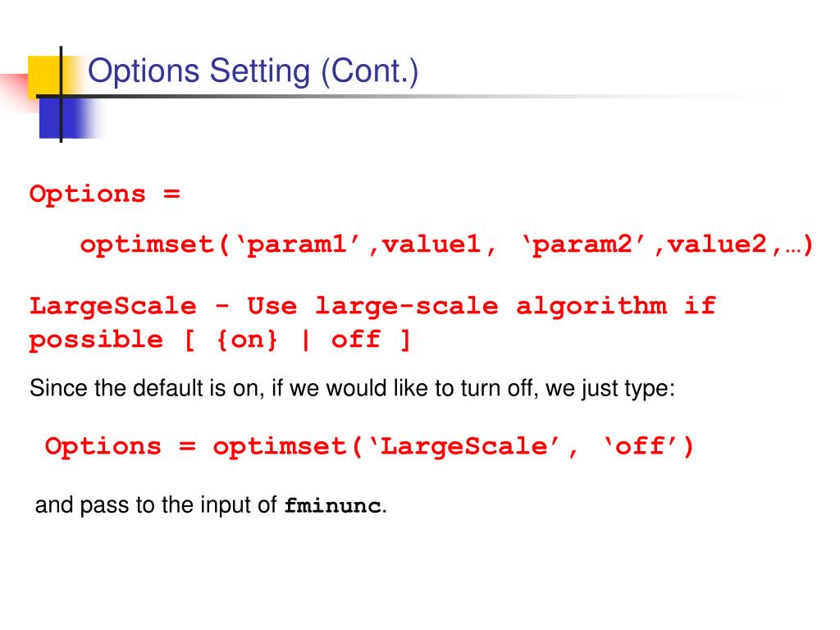Click the bold word 'fminunc'

click(x=333, y=505)
